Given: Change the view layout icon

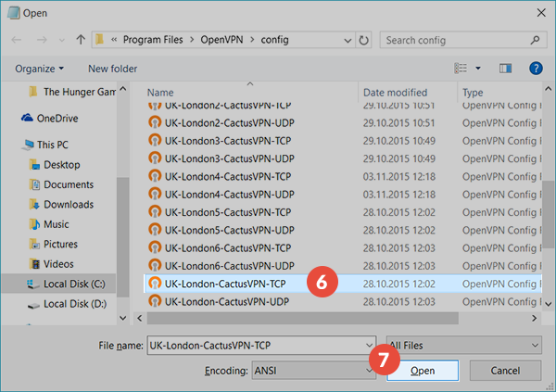Looking at the screenshot, I should [x=461, y=68].
